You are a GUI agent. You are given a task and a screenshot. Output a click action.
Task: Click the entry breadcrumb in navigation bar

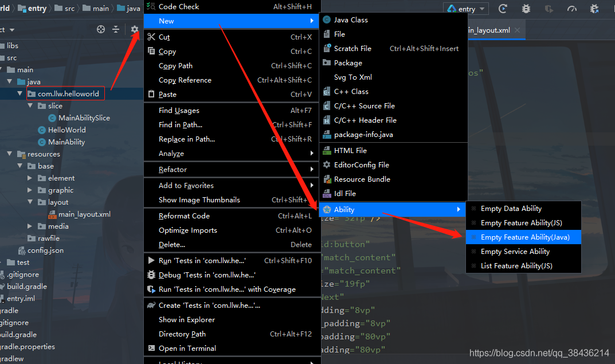click(x=33, y=8)
